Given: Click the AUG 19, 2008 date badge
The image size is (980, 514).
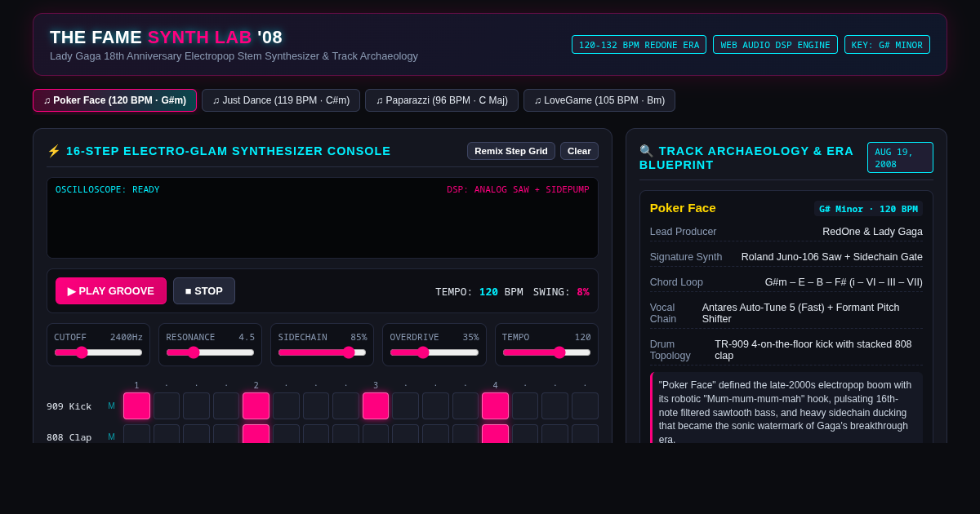Looking at the screenshot, I should pos(900,157).
